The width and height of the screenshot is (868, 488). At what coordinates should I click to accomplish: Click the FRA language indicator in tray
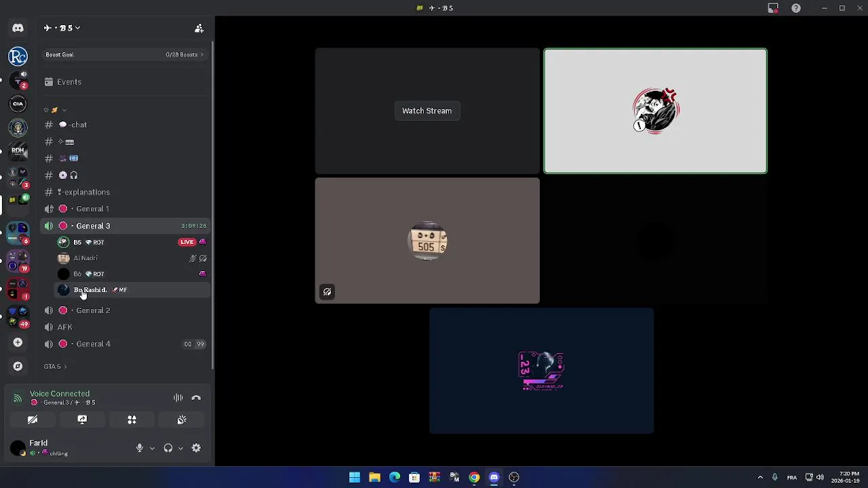[x=792, y=478]
